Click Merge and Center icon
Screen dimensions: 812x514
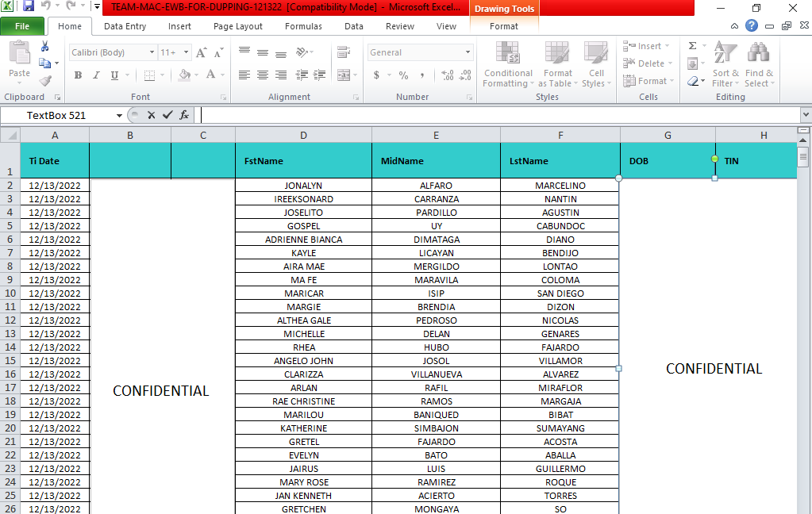[344, 75]
